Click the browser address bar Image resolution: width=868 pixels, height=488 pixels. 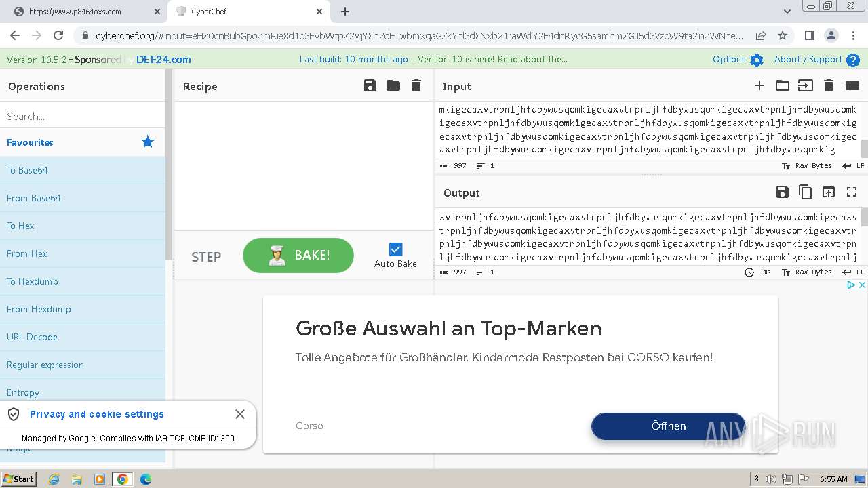tap(419, 35)
